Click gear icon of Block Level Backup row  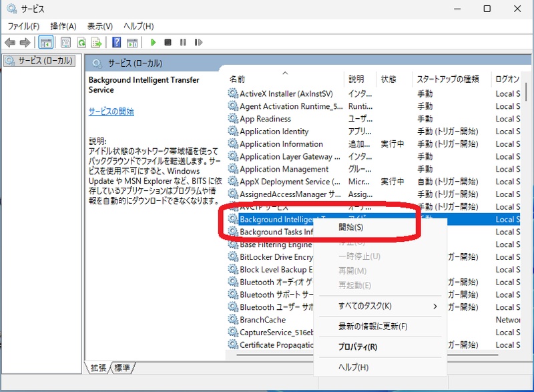click(x=233, y=269)
